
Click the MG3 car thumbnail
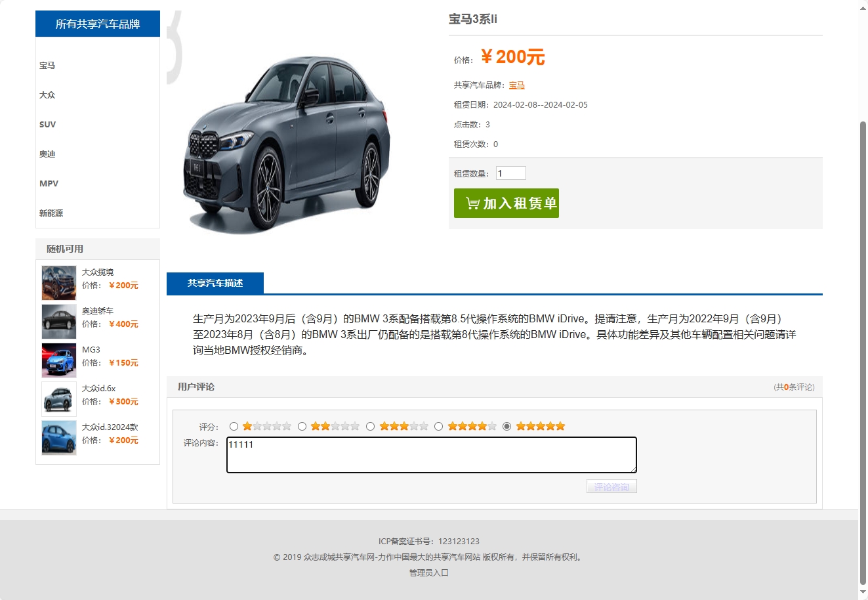click(58, 360)
